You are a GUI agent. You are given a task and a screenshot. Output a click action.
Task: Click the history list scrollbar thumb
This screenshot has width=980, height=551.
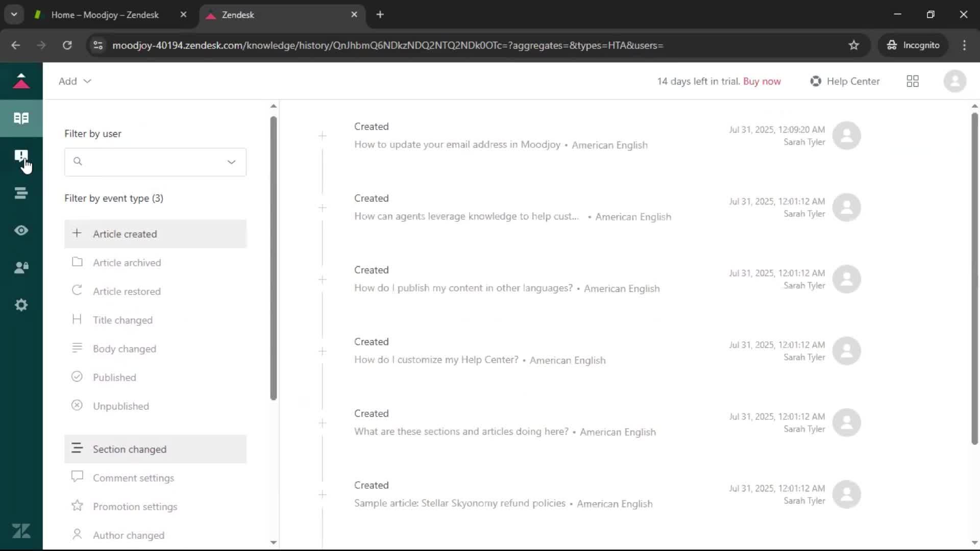point(974,279)
